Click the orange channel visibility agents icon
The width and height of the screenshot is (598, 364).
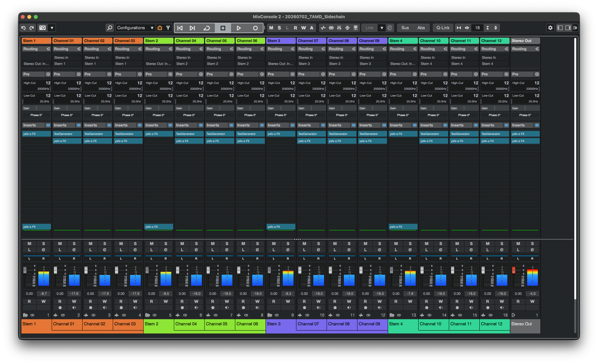(x=160, y=28)
